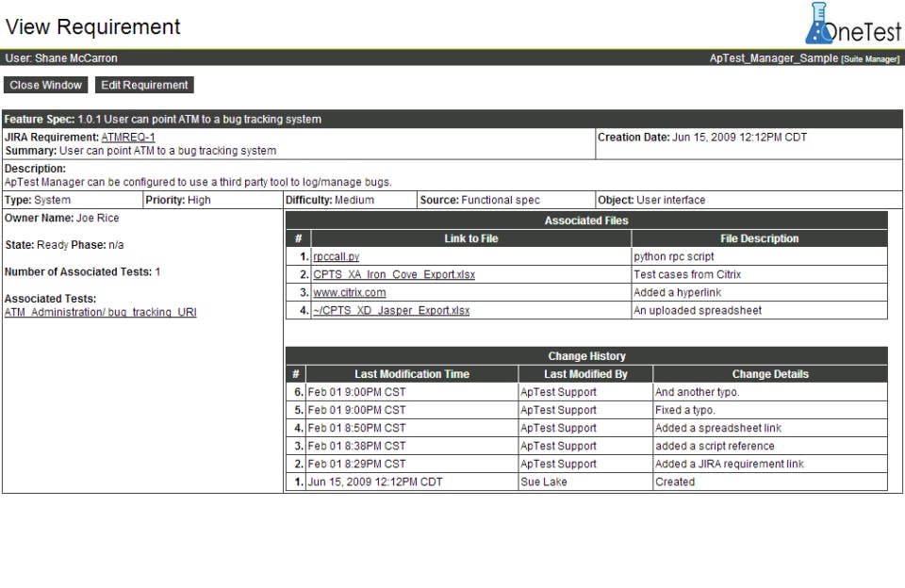The image size is (905, 588).
Task: Click the OneTest flask logo
Action: pyautogui.click(x=853, y=24)
